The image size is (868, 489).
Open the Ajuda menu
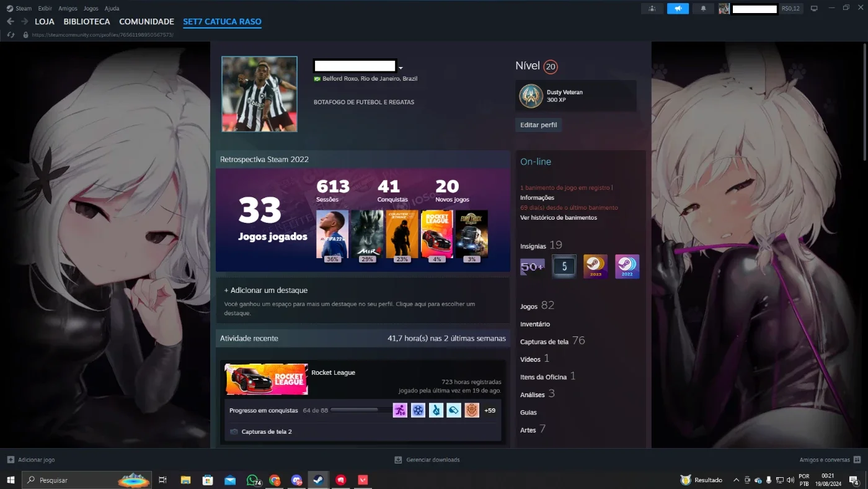coord(112,9)
